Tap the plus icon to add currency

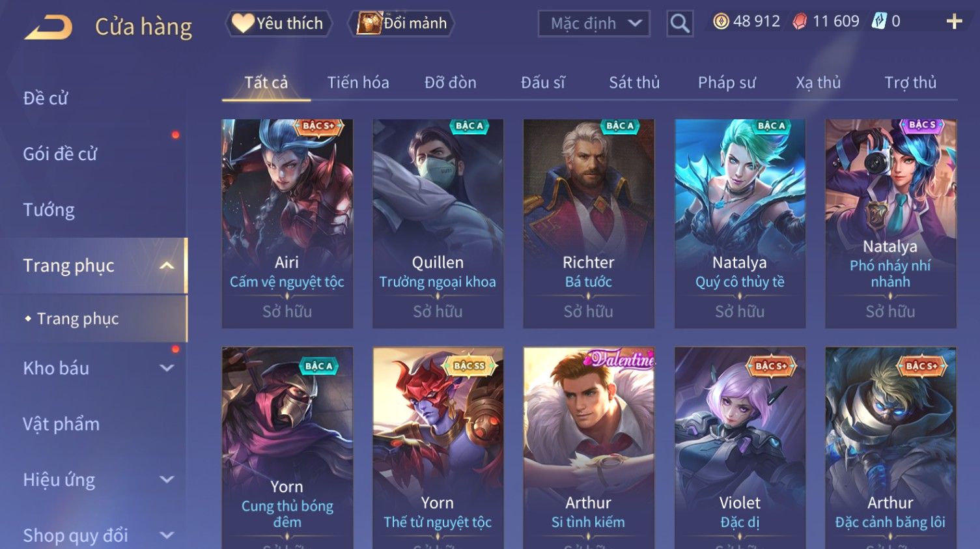coord(954,21)
